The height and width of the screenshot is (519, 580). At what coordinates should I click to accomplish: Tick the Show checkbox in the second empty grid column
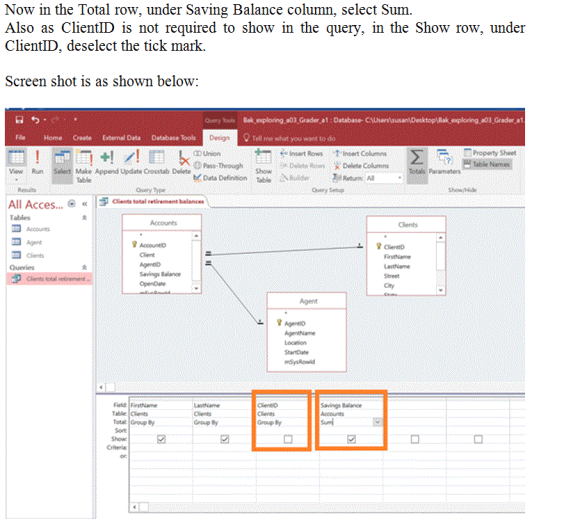tap(478, 439)
